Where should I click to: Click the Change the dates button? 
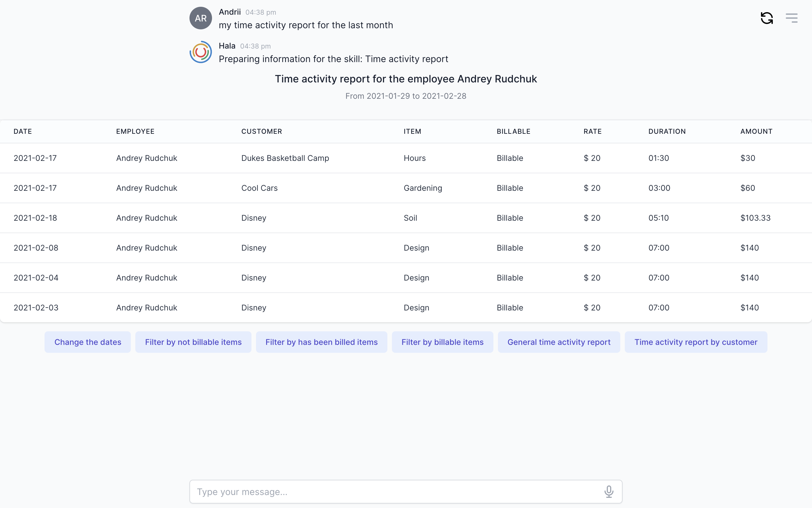pyautogui.click(x=88, y=342)
